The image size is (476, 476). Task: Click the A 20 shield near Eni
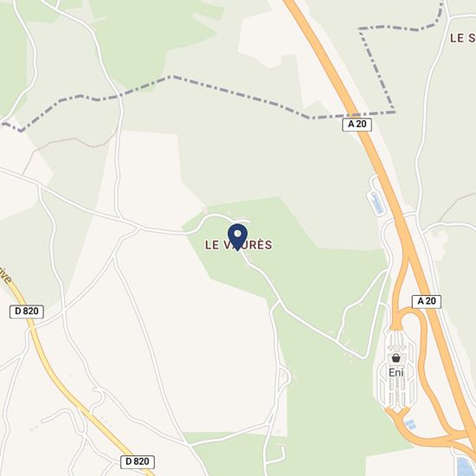point(427,301)
